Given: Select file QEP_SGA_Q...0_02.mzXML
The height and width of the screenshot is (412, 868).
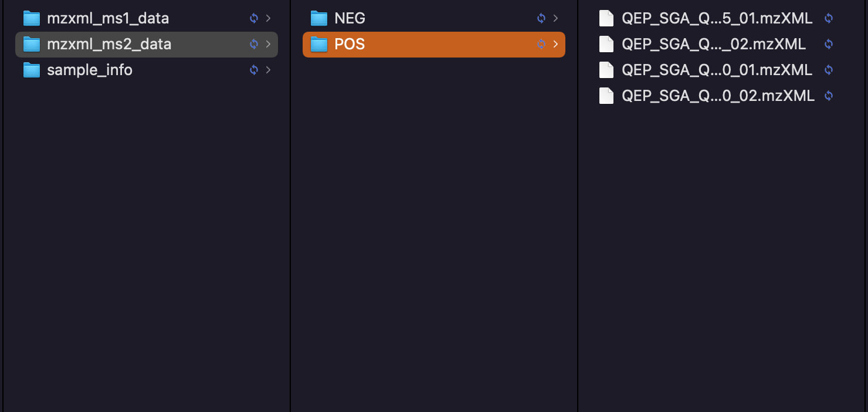Looking at the screenshot, I should pyautogui.click(x=717, y=96).
